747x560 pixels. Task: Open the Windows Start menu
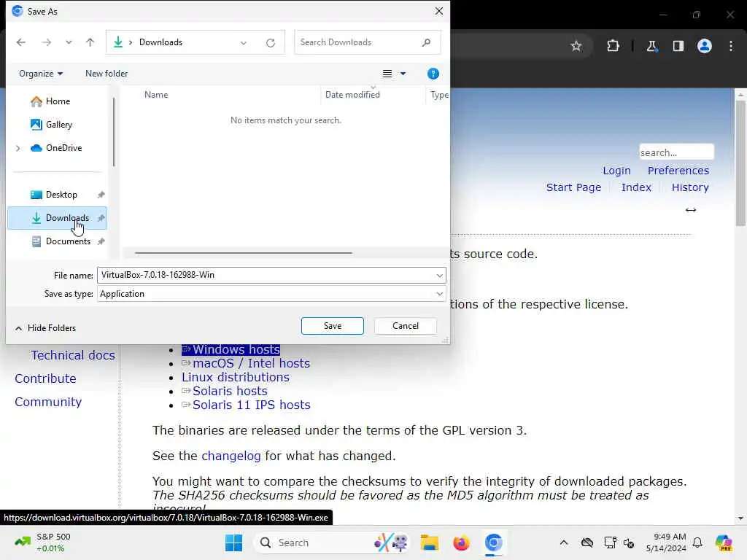coord(233,542)
